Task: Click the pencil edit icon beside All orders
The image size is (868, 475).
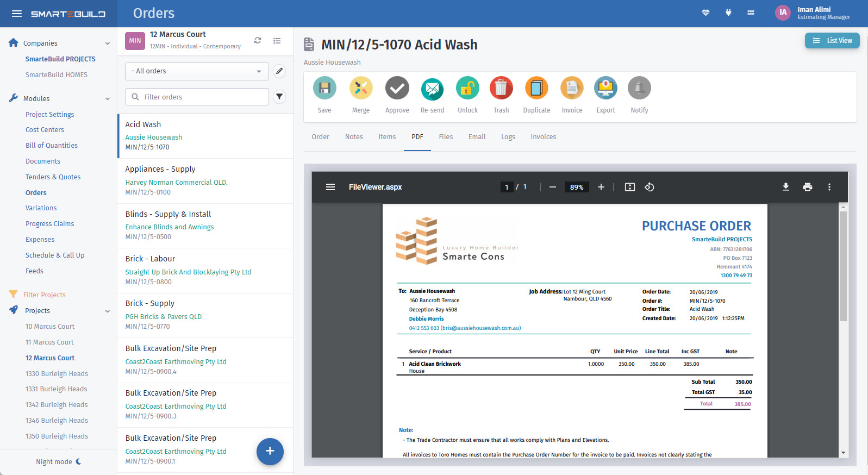Action: point(279,71)
